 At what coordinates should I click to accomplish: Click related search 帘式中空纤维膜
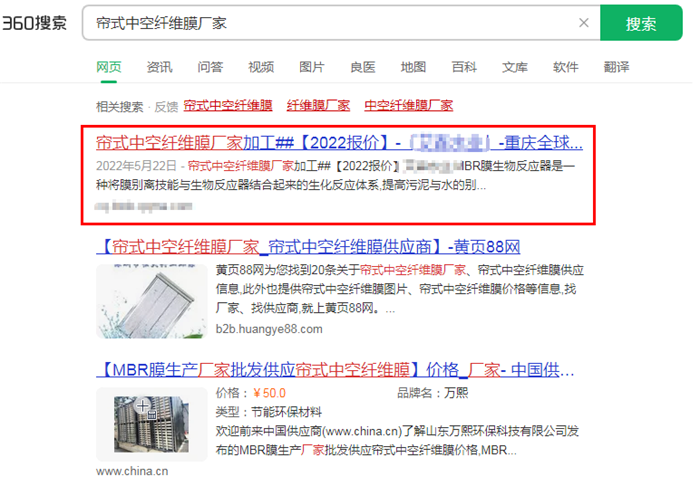pyautogui.click(x=228, y=106)
